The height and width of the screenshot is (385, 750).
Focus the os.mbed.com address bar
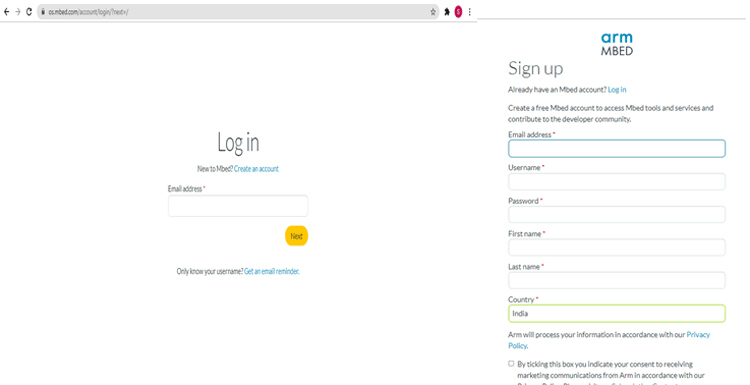237,12
